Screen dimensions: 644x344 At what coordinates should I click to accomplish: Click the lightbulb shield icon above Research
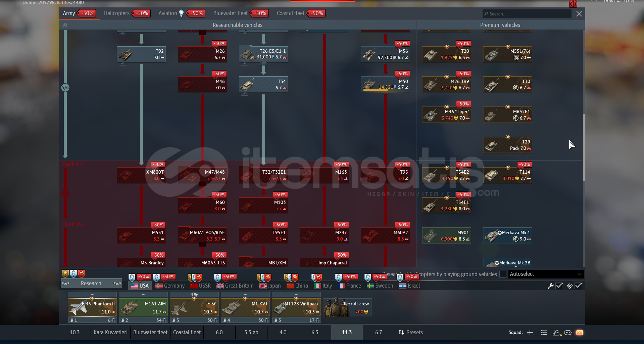(x=73, y=274)
